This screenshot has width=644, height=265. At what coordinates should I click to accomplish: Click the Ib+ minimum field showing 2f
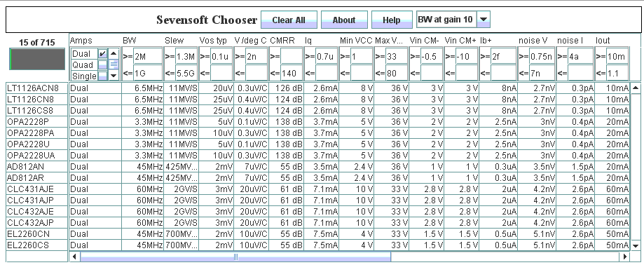tap(504, 56)
